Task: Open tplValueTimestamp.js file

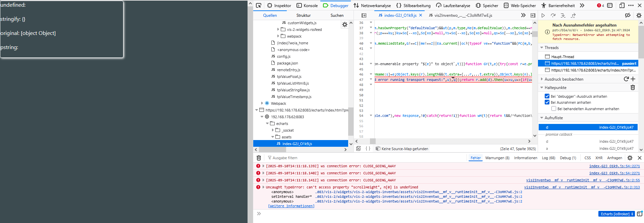Action: coord(291,97)
